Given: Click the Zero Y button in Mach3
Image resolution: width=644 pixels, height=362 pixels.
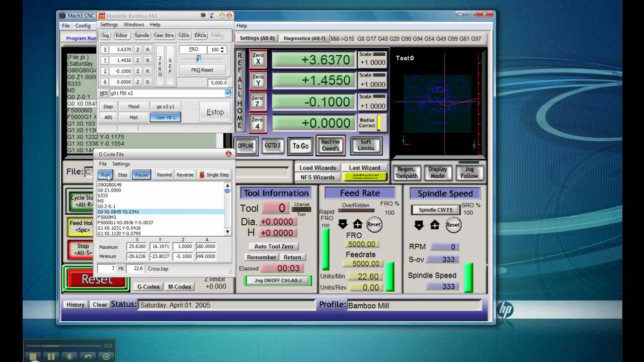Looking at the screenshot, I should (258, 80).
